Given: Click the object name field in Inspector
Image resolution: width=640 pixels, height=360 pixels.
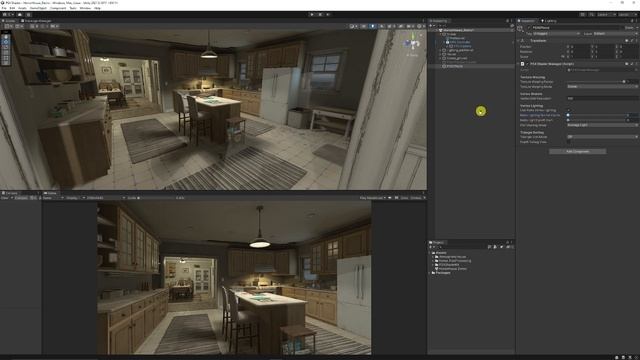Looking at the screenshot, I should pyautogui.click(x=576, y=28).
